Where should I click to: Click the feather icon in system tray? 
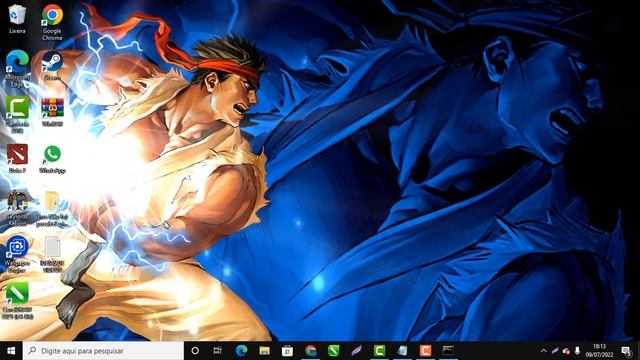555,351
